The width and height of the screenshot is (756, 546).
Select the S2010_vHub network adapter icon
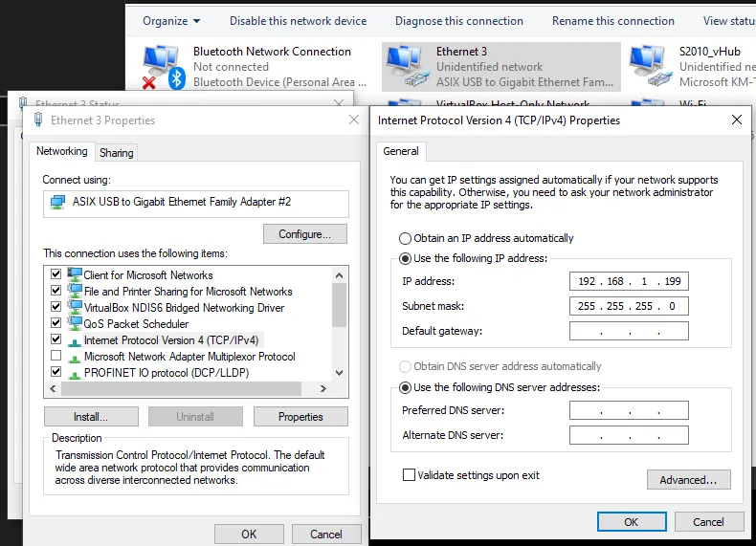pos(648,65)
